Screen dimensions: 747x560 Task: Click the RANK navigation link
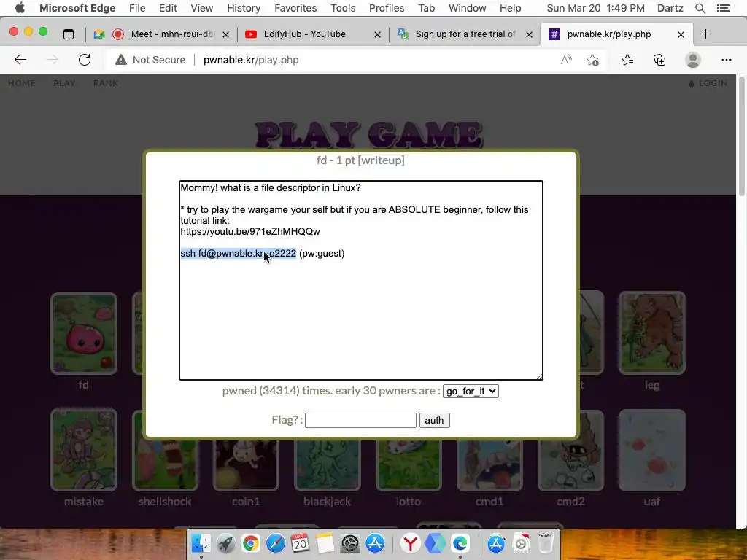(105, 83)
